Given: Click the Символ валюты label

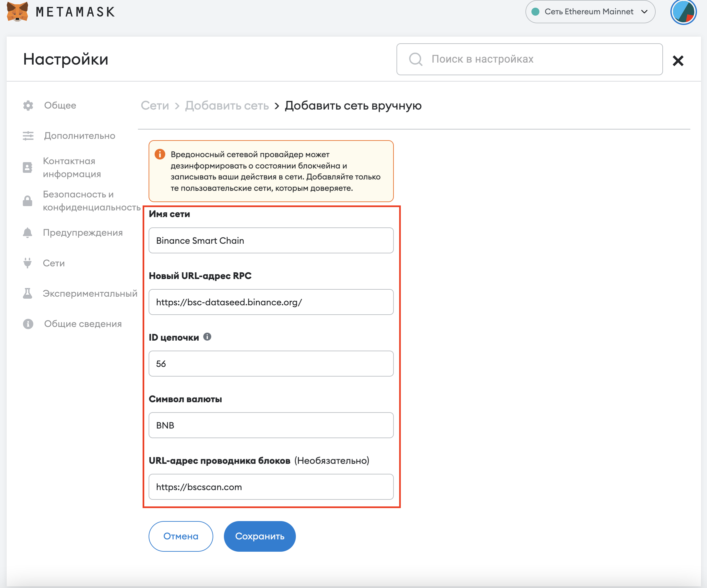Looking at the screenshot, I should [x=185, y=399].
